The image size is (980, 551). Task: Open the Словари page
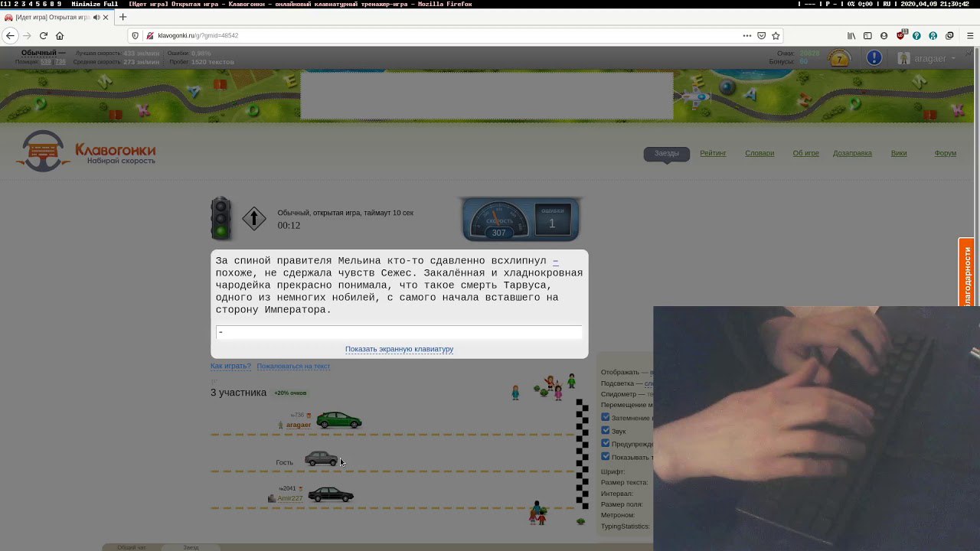click(759, 153)
